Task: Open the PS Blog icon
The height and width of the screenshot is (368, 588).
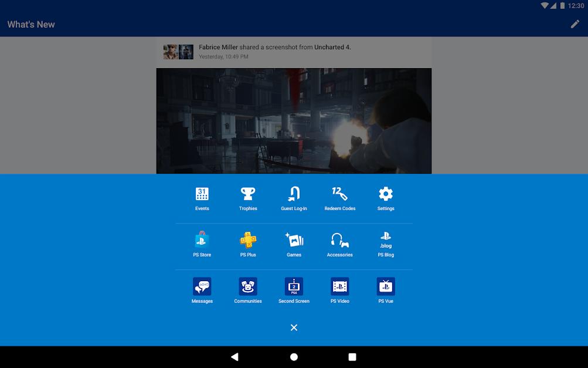Action: pyautogui.click(x=385, y=242)
